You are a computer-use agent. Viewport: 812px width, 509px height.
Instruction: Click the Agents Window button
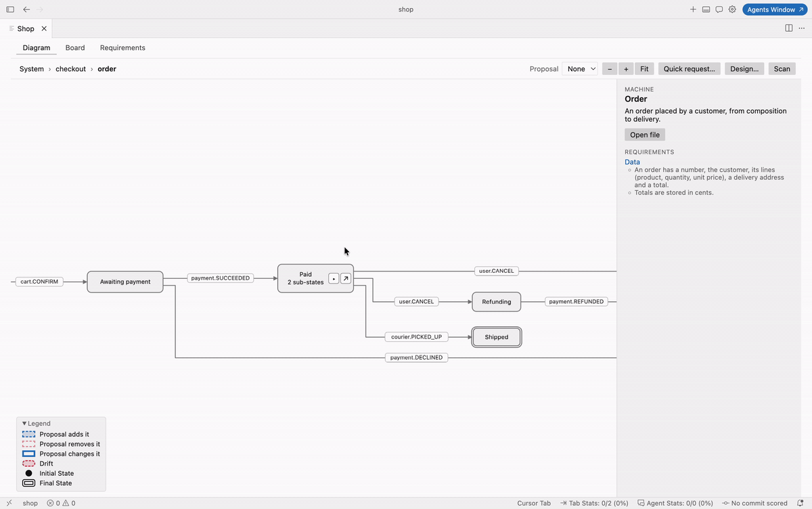775,9
